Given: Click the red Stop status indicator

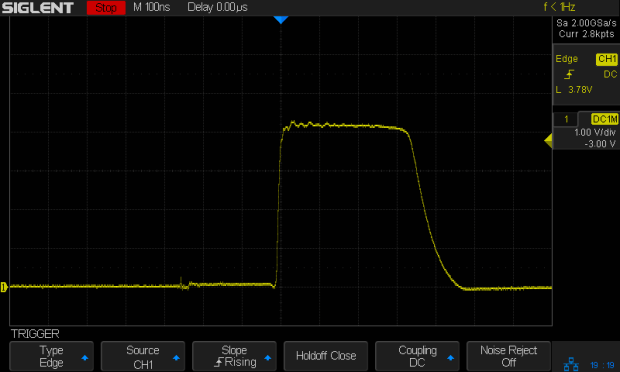Looking at the screenshot, I should [106, 8].
